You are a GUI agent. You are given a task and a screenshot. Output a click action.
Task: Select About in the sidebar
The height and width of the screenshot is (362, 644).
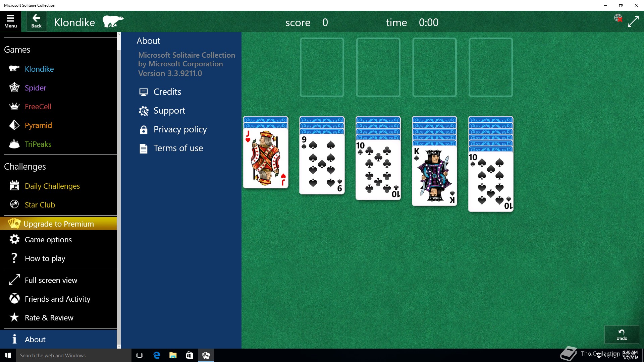[x=58, y=339]
